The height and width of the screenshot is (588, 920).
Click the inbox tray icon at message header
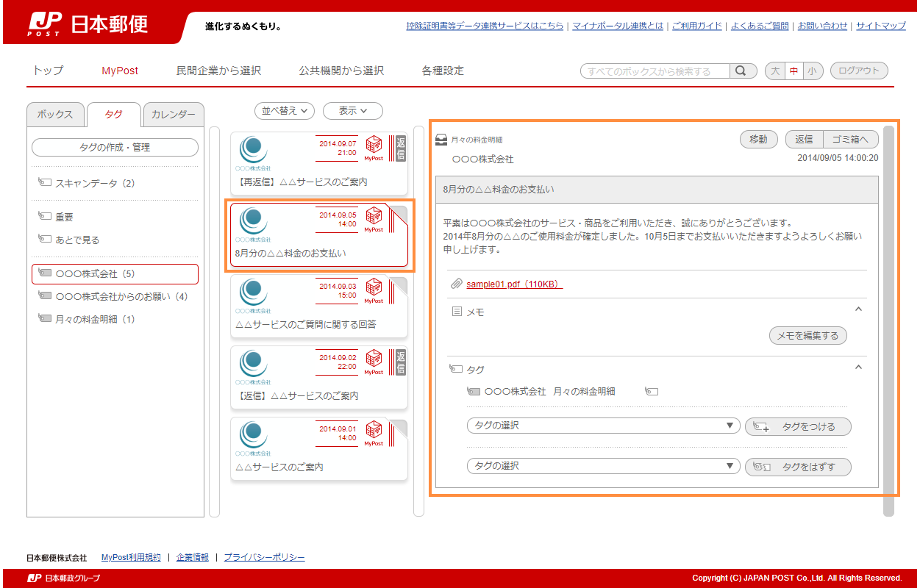point(441,139)
